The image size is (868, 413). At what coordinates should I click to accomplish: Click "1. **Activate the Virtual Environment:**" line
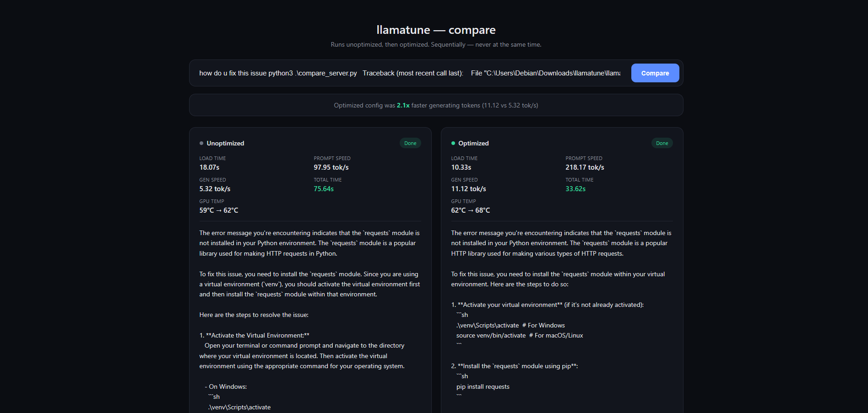tap(255, 335)
